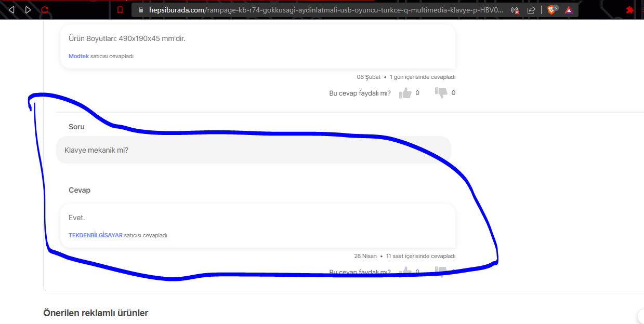Click 'Bu cevap faydalı mı?' under Modtek answer

(x=360, y=93)
